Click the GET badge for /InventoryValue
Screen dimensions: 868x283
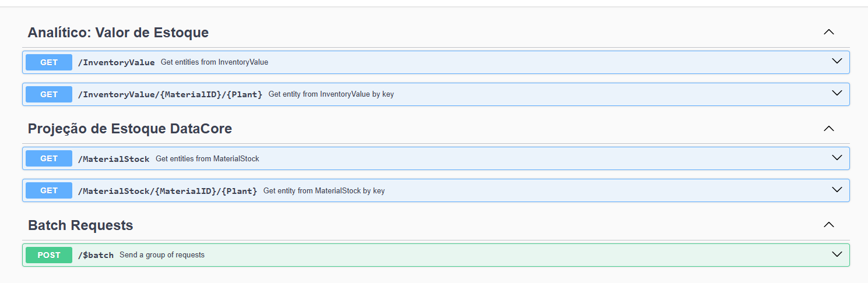click(49, 62)
